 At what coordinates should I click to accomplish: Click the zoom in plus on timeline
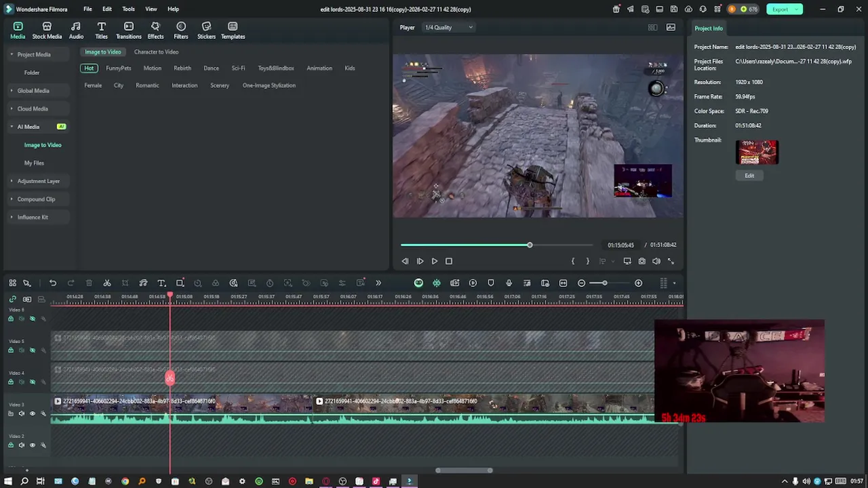(x=638, y=283)
